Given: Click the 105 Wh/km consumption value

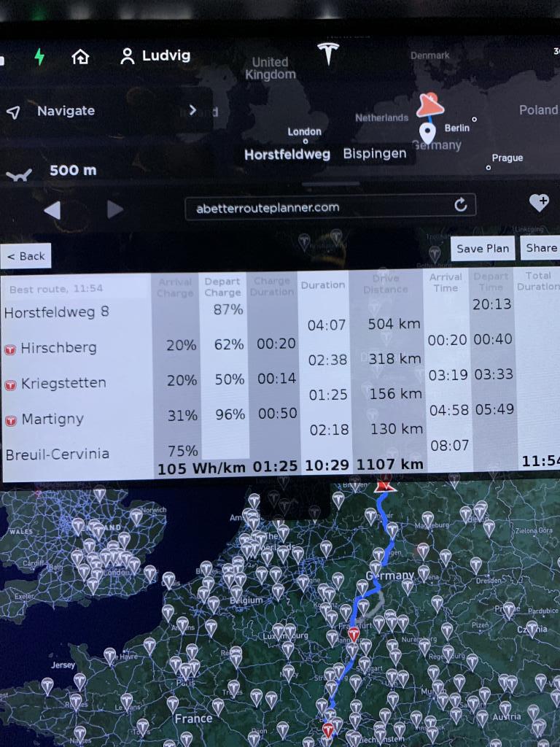Looking at the screenshot, I should coord(201,468).
